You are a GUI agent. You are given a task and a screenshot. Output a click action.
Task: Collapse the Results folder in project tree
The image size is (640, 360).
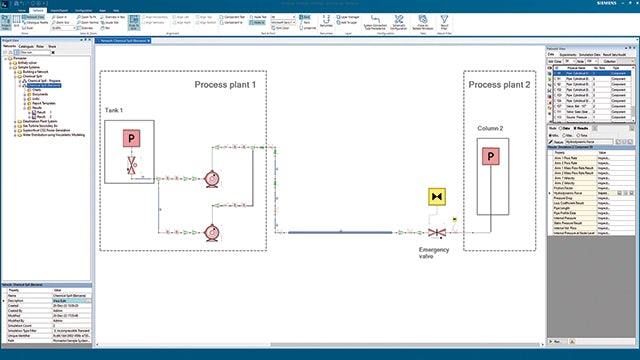pyautogui.click(x=24, y=108)
